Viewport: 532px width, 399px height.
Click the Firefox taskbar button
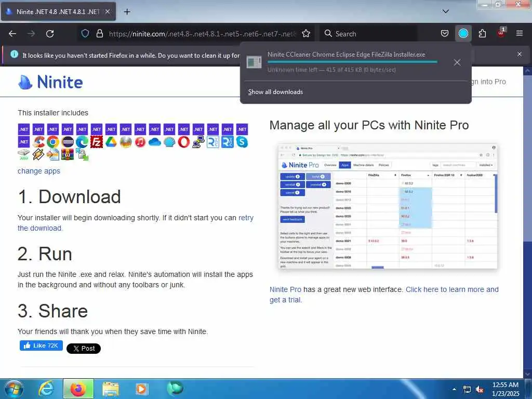coord(78,389)
